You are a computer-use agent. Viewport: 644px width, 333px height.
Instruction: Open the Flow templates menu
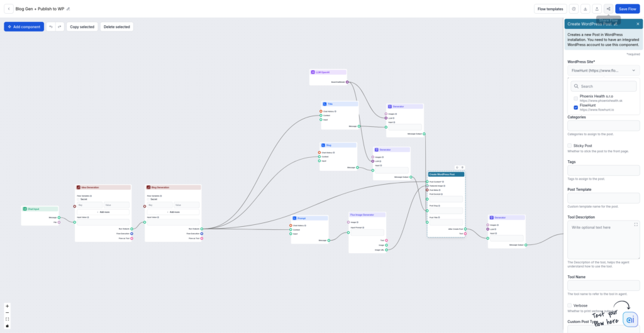550,9
